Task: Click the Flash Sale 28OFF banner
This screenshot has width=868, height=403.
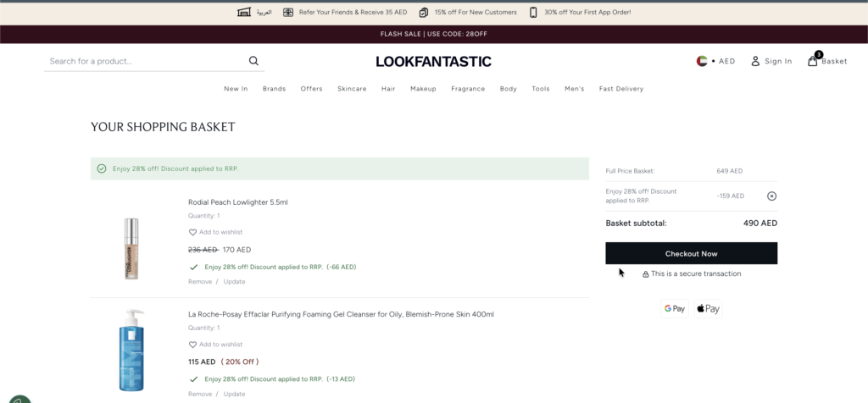Action: [x=434, y=34]
